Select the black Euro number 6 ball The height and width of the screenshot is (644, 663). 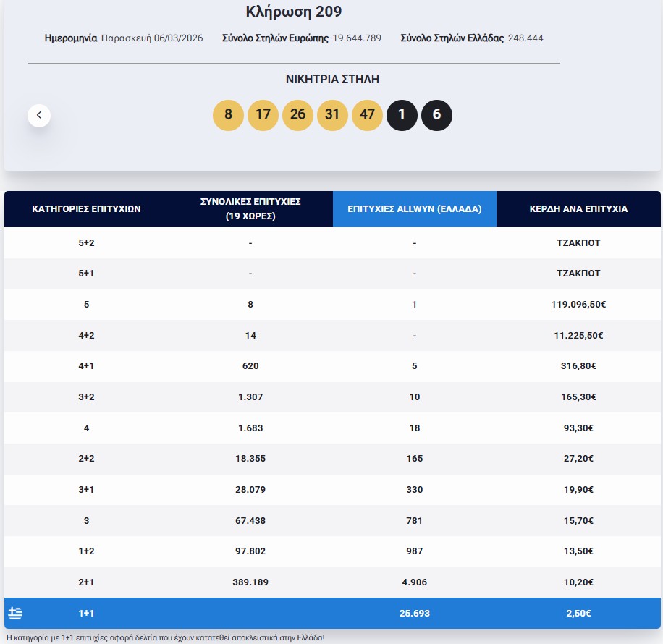pyautogui.click(x=436, y=115)
